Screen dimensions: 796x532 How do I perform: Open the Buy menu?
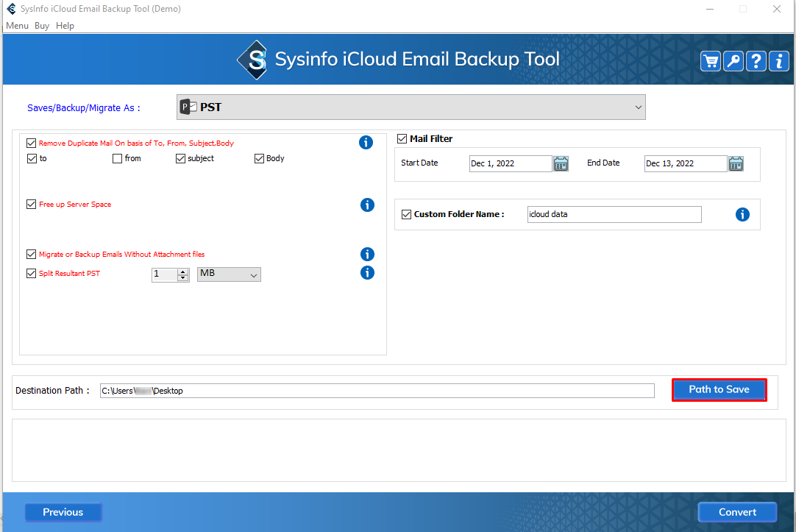point(42,26)
